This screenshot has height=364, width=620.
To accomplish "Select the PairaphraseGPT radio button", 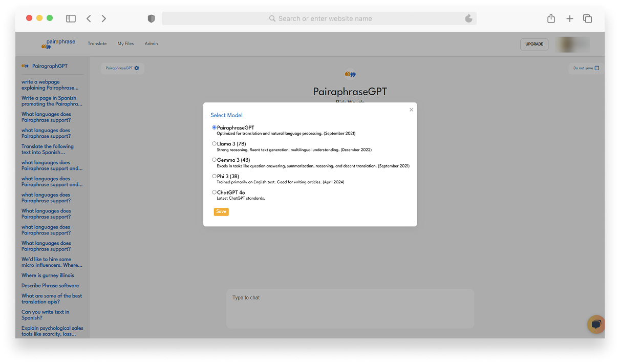I will [x=214, y=127].
